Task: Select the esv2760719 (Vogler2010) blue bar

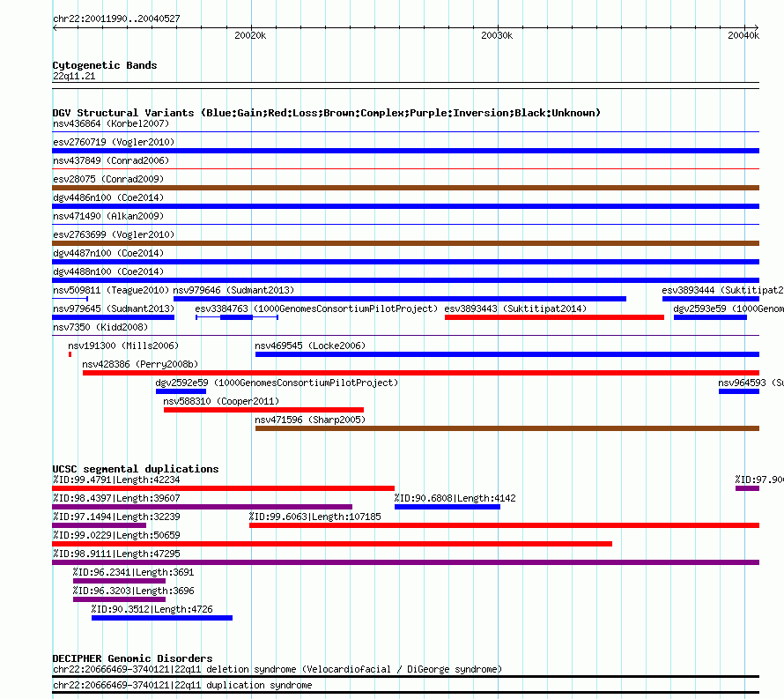Action: pyautogui.click(x=405, y=151)
